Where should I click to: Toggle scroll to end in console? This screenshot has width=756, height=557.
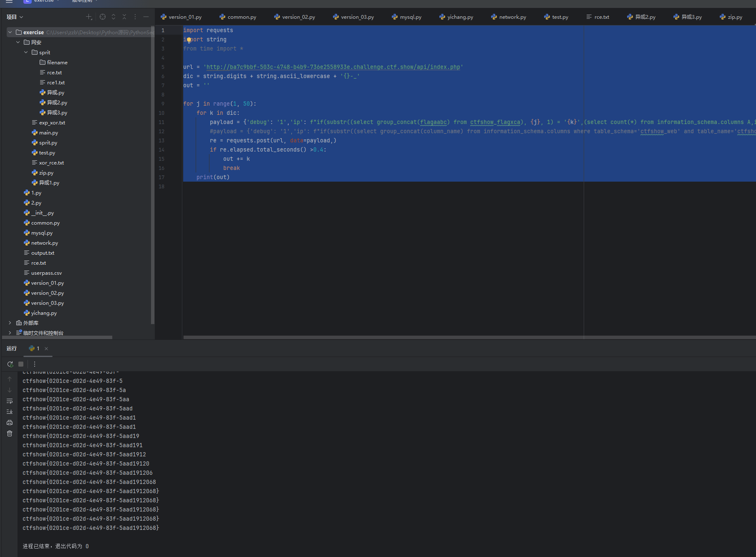click(10, 412)
